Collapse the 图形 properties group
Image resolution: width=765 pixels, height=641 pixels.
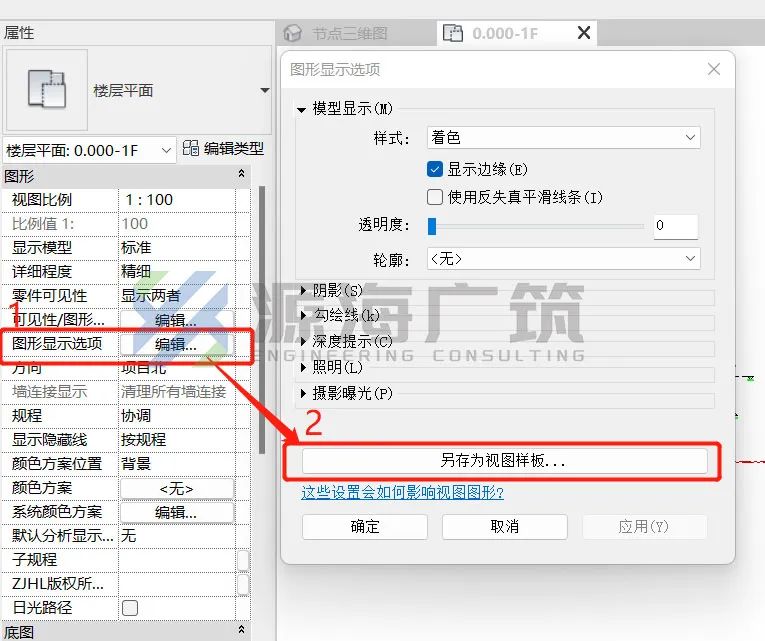point(241,175)
